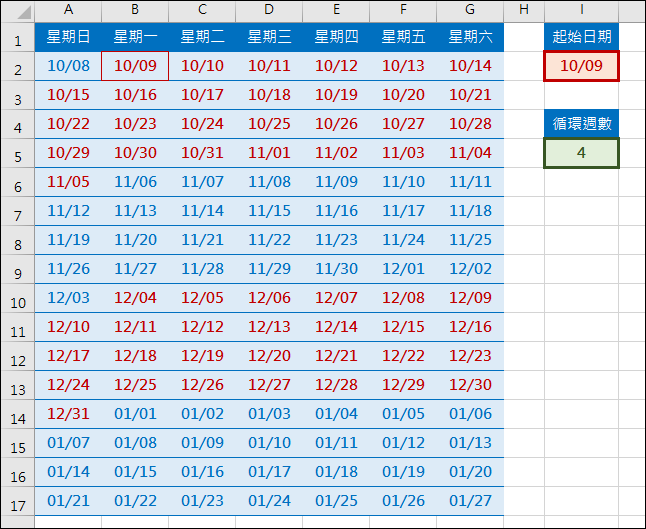Image resolution: width=646 pixels, height=529 pixels.
Task: Click the 起始日期 label cell
Action: (581, 37)
